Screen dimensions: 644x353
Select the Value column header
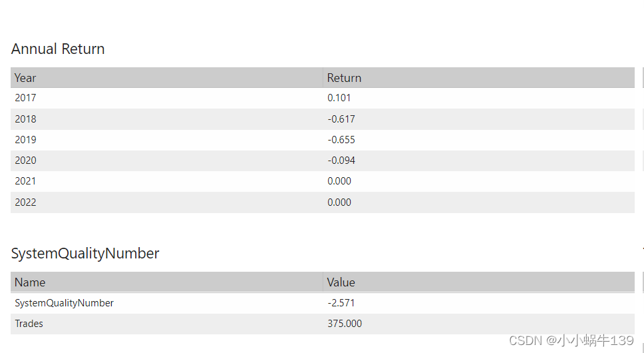point(341,282)
